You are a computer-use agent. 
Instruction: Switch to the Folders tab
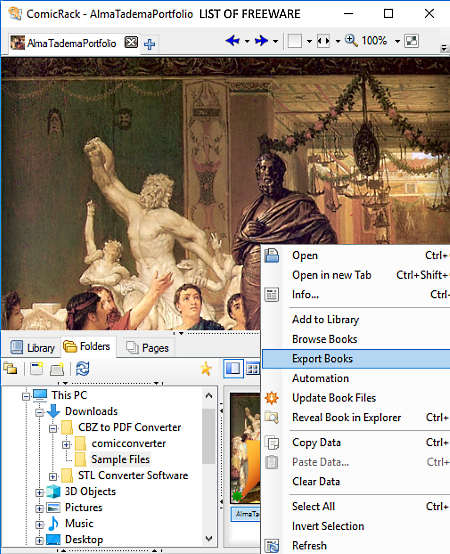point(87,347)
